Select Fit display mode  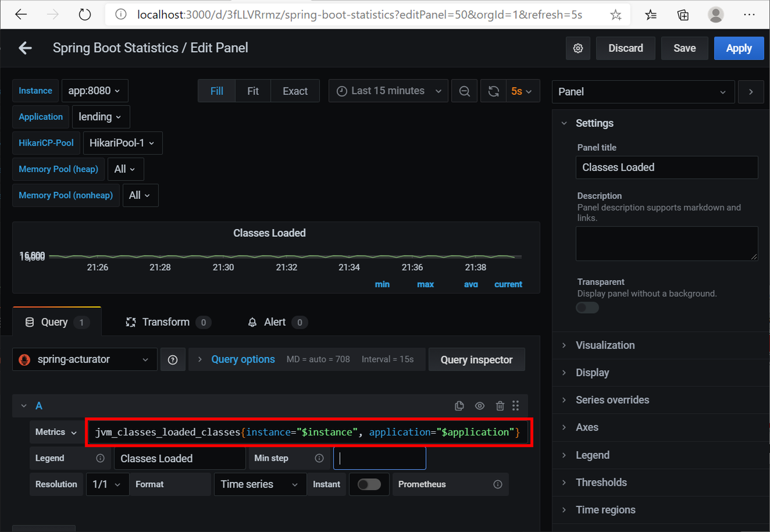point(253,91)
